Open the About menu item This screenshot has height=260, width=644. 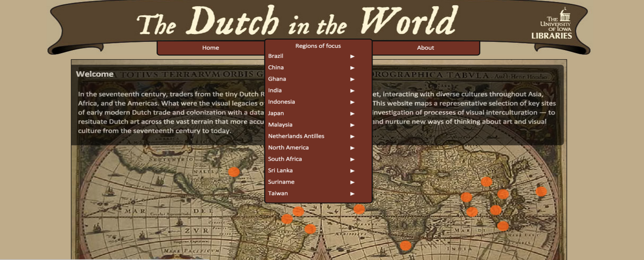(425, 48)
